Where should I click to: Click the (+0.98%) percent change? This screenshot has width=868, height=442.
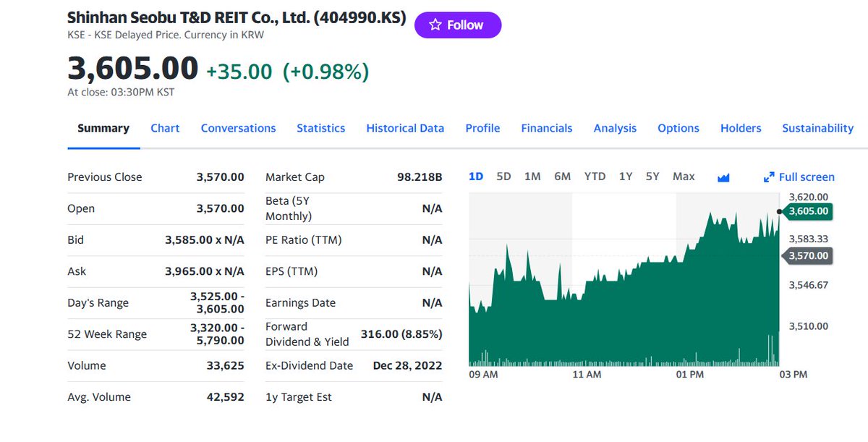[x=325, y=72]
